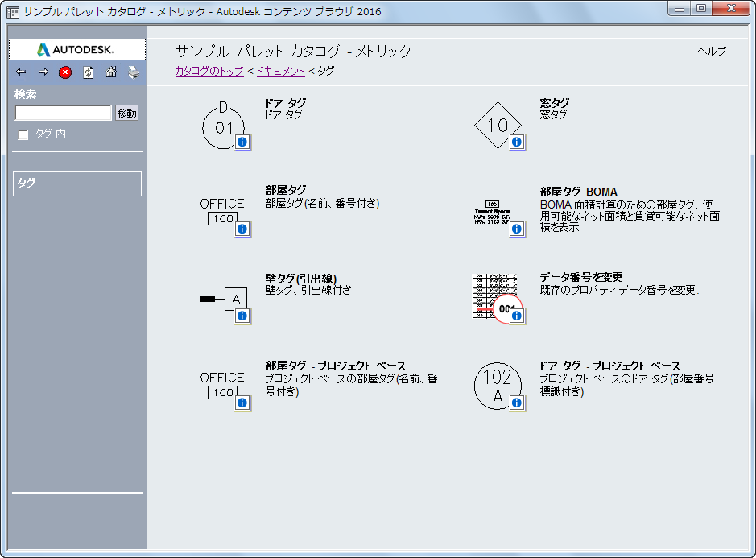Toggle the タグ 内 checkbox

(23, 134)
